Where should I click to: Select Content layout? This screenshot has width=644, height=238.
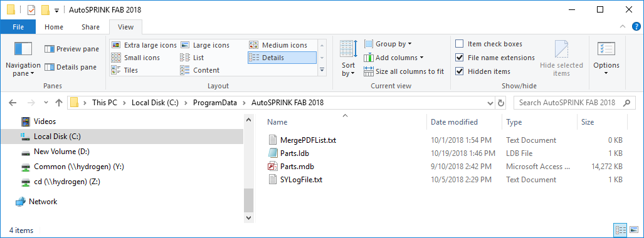[200, 70]
